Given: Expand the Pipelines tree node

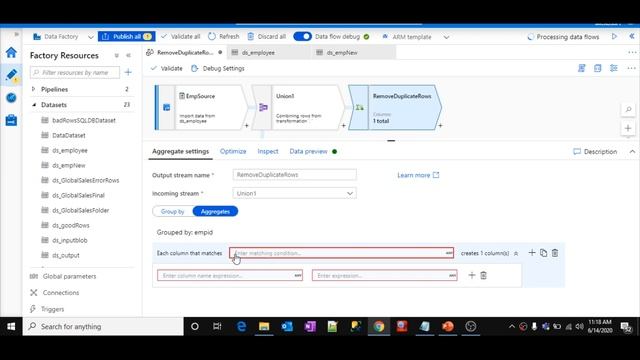Looking at the screenshot, I should pyautogui.click(x=33, y=89).
